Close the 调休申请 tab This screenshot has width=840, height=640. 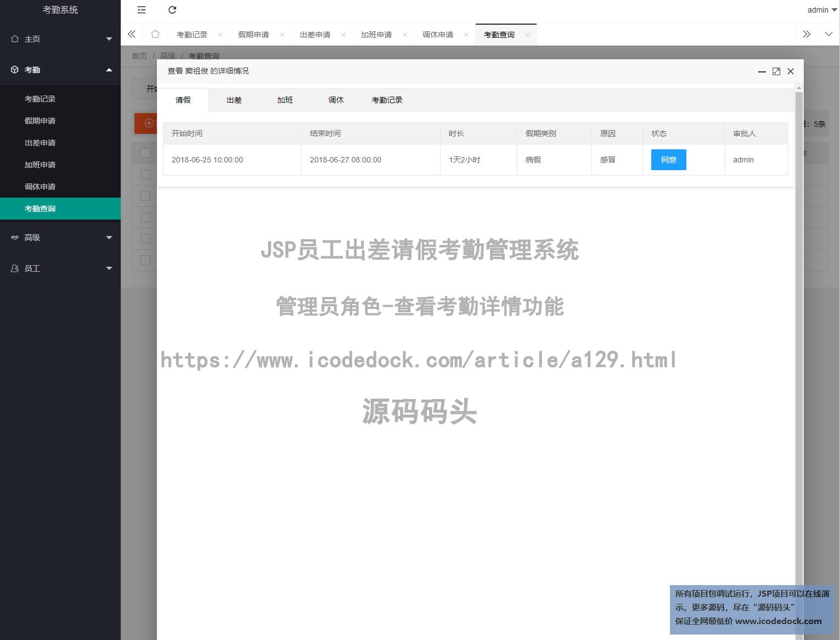click(x=466, y=35)
